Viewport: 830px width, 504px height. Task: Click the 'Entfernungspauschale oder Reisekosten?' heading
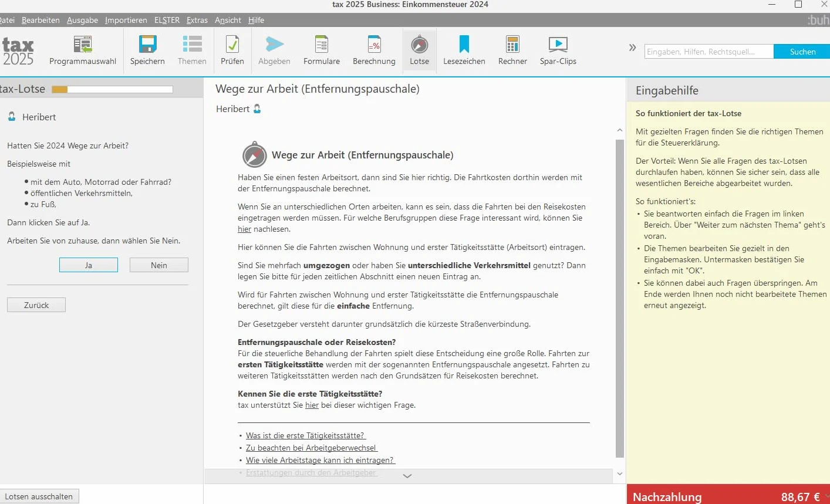pos(317,342)
